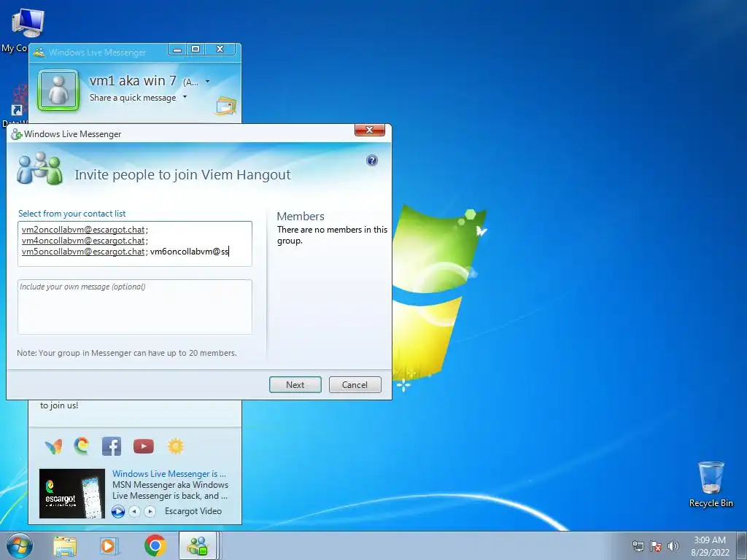Expand the Share a quick message dropdown
The height and width of the screenshot is (560, 747).
[x=185, y=97]
